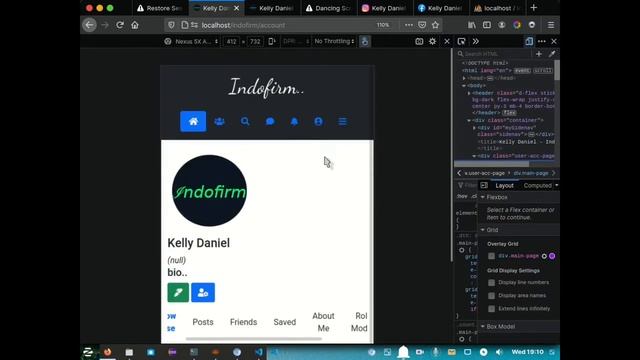Open the search magnifier icon in Indofirm navbar
This screenshot has height=360, width=640.
click(245, 121)
